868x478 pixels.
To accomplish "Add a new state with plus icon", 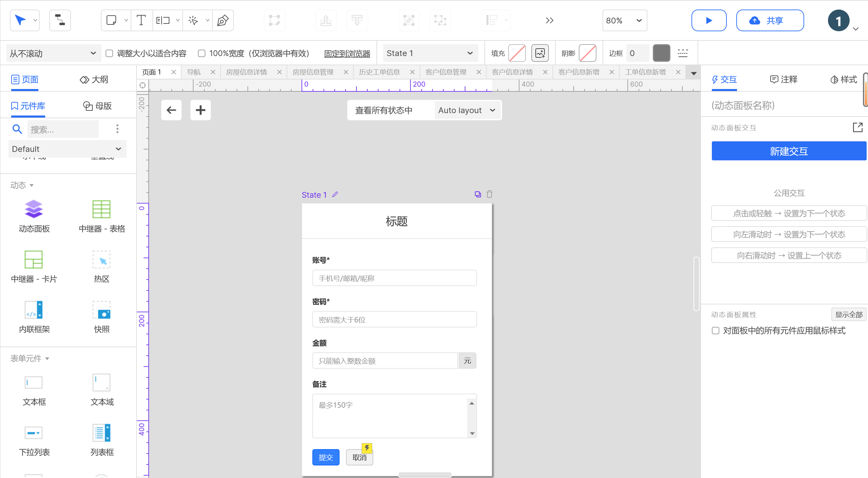I will click(201, 110).
